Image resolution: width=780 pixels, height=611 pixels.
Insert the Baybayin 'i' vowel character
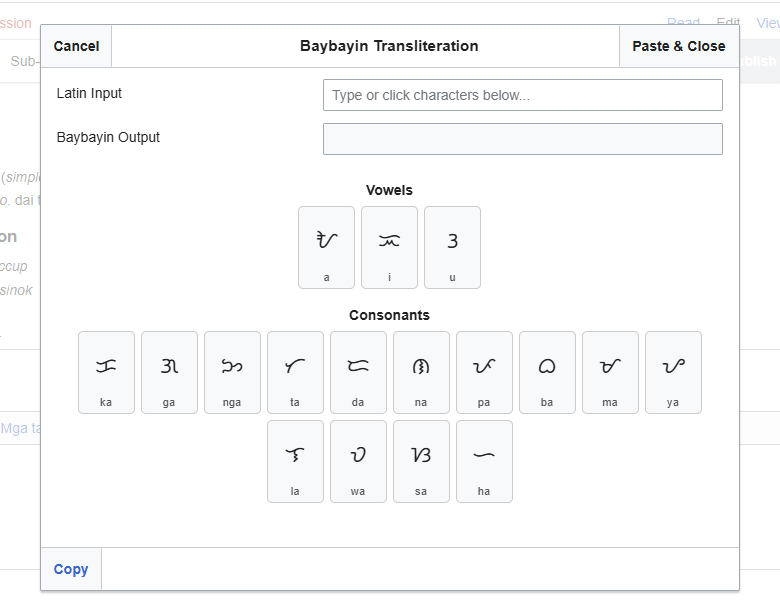[389, 247]
